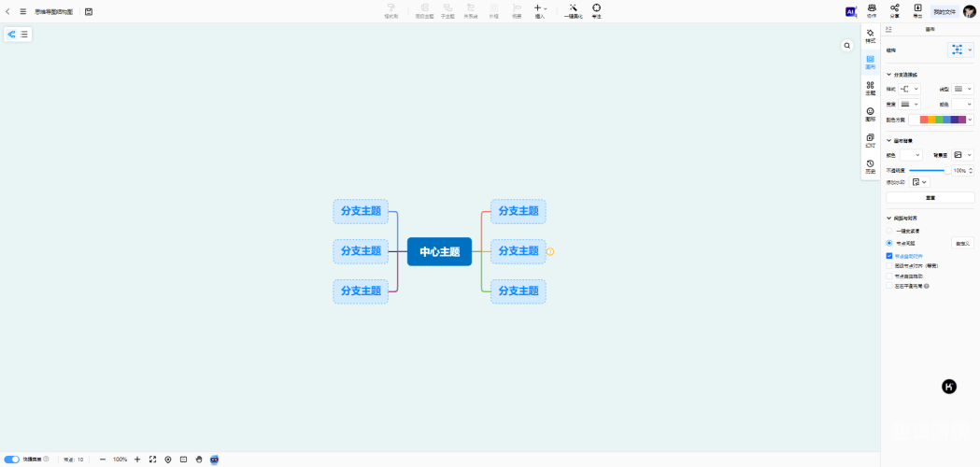Switch to the Canvas panel tab

[x=870, y=62]
